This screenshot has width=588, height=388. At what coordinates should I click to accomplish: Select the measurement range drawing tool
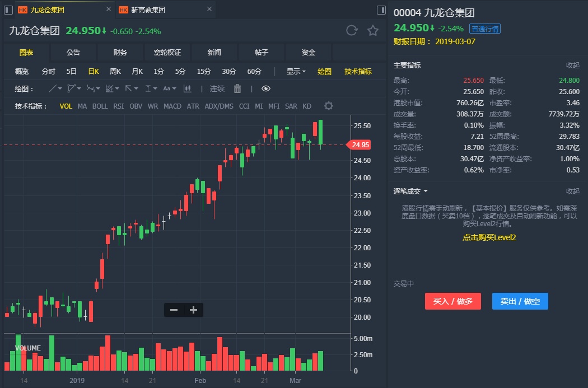148,88
